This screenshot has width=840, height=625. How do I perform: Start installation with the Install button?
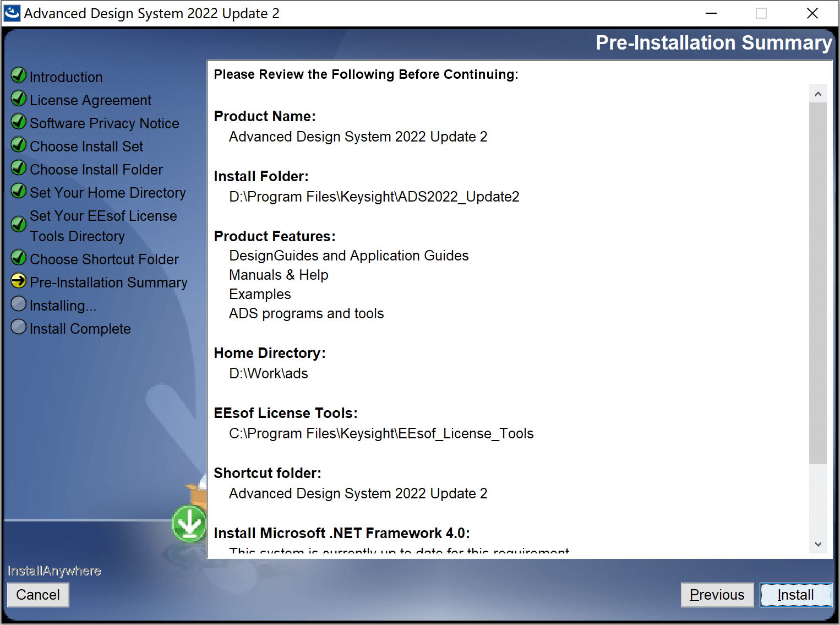(795, 595)
